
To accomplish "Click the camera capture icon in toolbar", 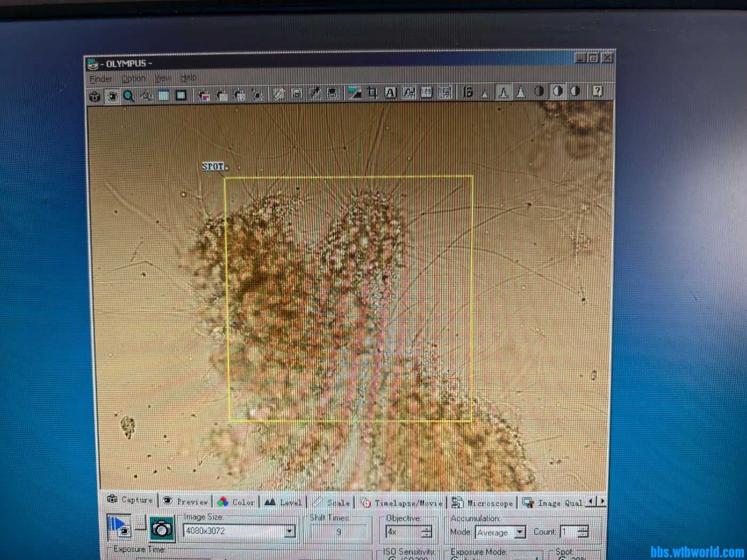I will (x=95, y=96).
